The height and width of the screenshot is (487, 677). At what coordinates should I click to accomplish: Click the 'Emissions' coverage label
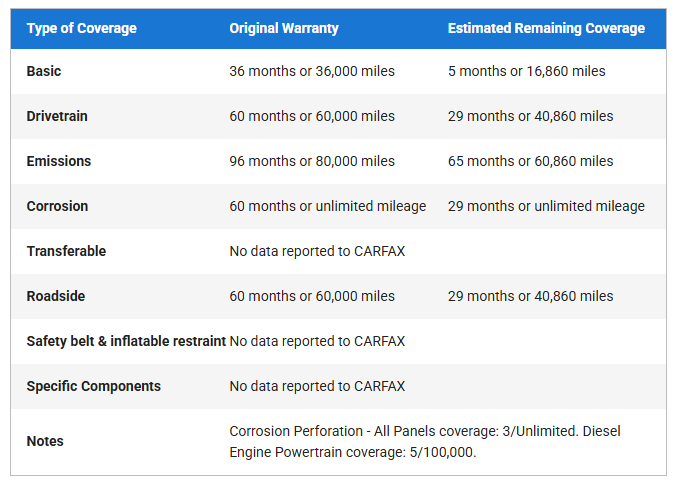pos(59,161)
